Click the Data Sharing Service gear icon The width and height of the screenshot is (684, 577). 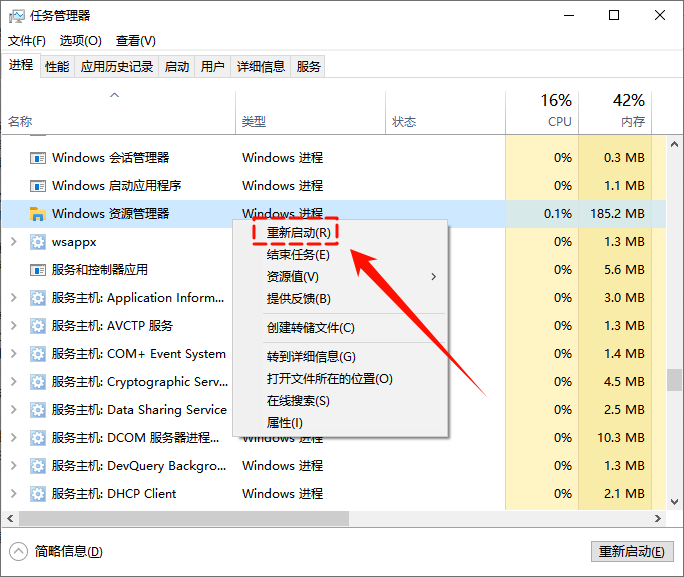pyautogui.click(x=38, y=410)
